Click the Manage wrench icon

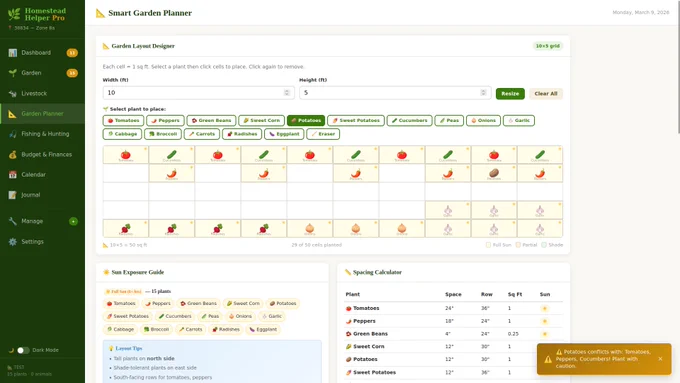(13, 221)
